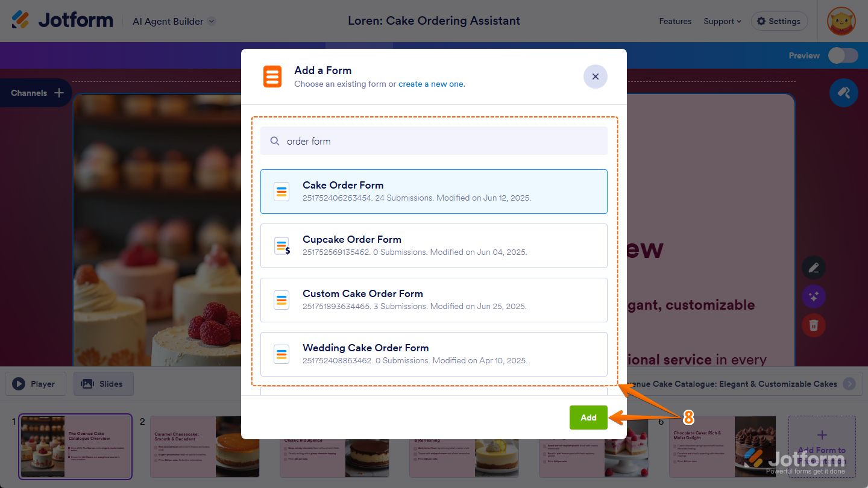Image resolution: width=868 pixels, height=488 pixels.
Task: Close the Add a Form dialog
Action: pos(595,77)
